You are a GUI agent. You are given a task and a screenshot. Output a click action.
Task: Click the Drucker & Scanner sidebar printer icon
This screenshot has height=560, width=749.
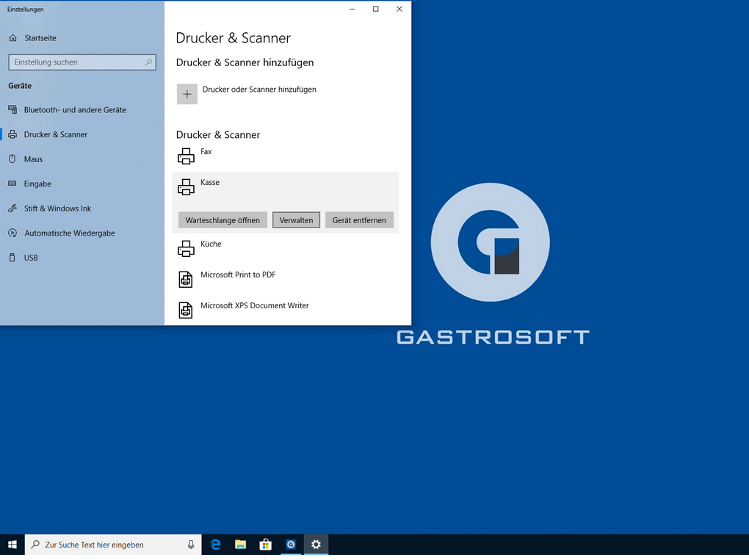click(12, 134)
